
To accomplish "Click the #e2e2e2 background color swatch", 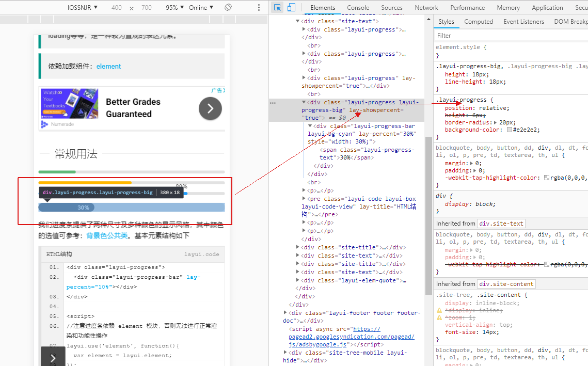I will pos(509,130).
